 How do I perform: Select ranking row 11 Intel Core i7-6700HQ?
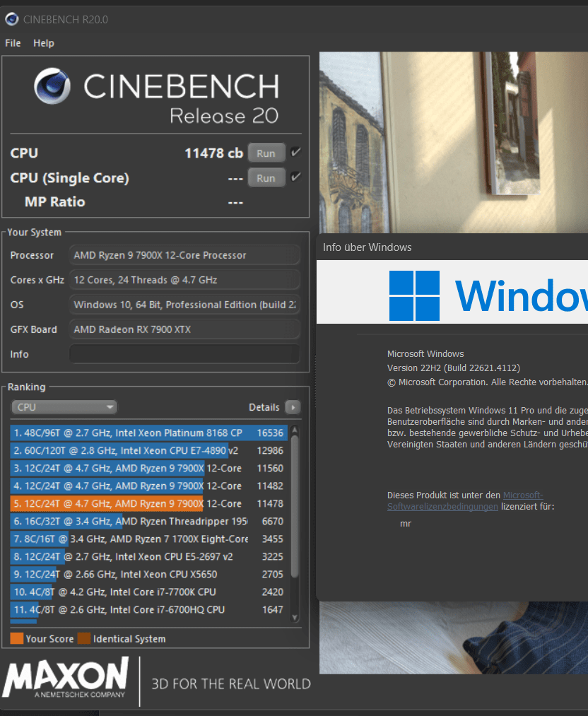coord(149,609)
